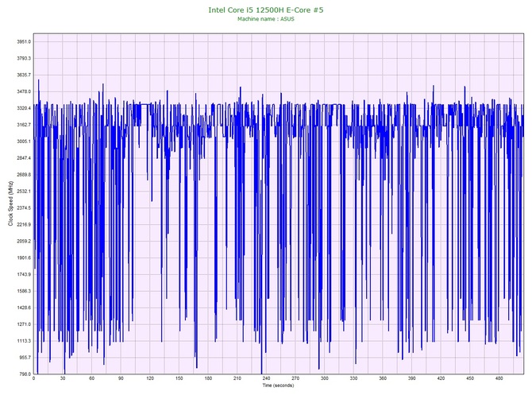Select the 2216.9 y-axis value

(x=24, y=225)
